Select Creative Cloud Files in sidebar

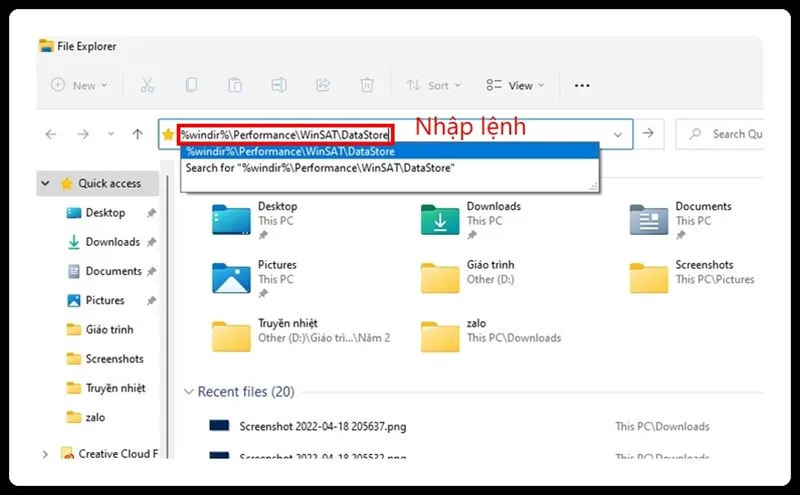pos(109,453)
